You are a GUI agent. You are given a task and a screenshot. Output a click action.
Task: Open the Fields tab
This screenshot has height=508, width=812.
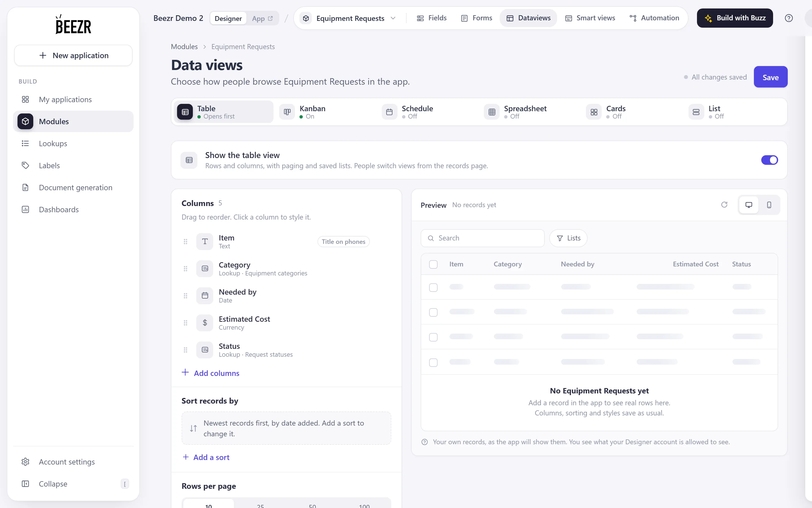(431, 18)
